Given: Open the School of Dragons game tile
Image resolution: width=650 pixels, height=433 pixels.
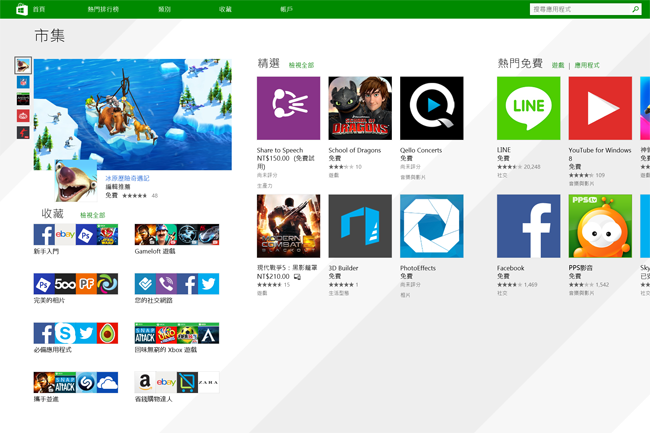Looking at the screenshot, I should [360, 108].
